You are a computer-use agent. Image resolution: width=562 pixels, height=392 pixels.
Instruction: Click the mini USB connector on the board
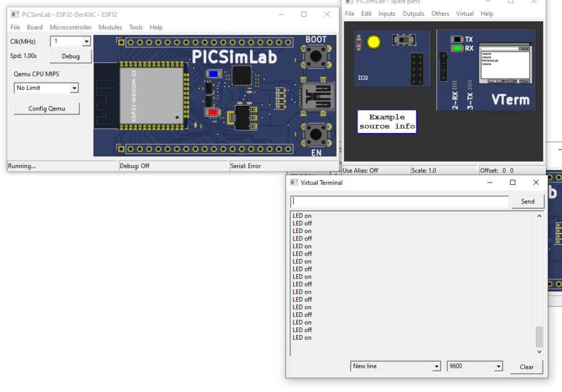[x=318, y=97]
